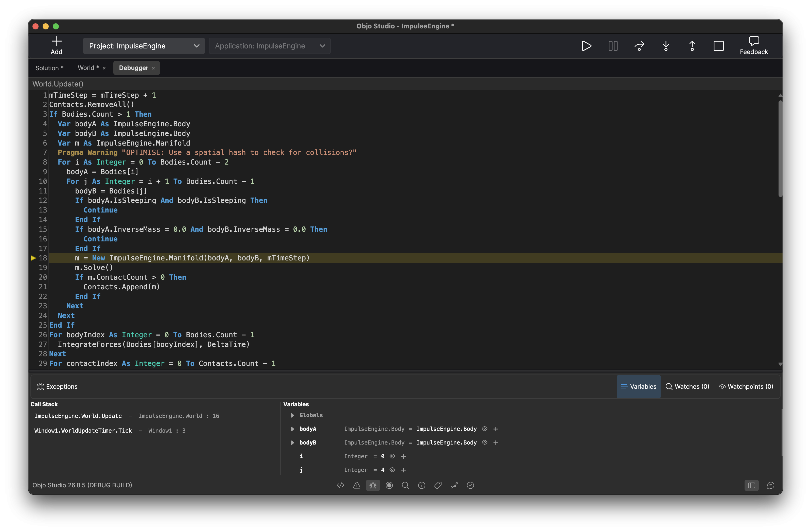Show warnings via triangle icon

tap(357, 485)
